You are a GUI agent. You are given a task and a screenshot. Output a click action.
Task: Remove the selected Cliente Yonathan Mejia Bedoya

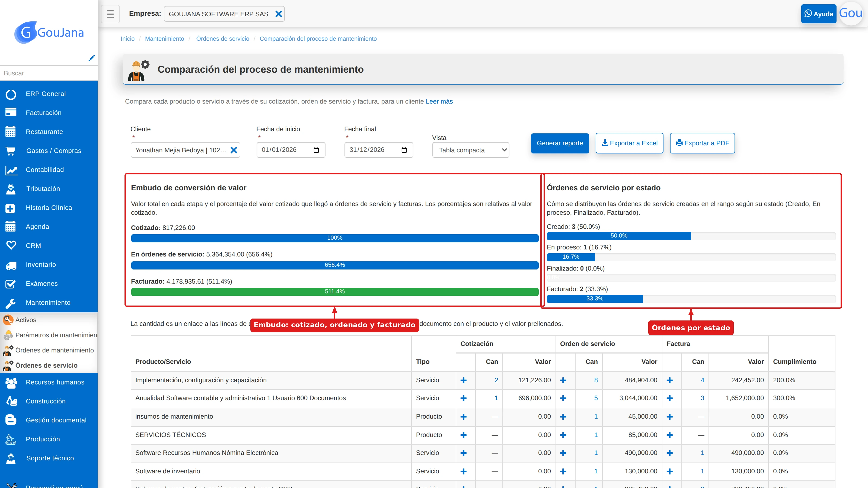(x=234, y=150)
